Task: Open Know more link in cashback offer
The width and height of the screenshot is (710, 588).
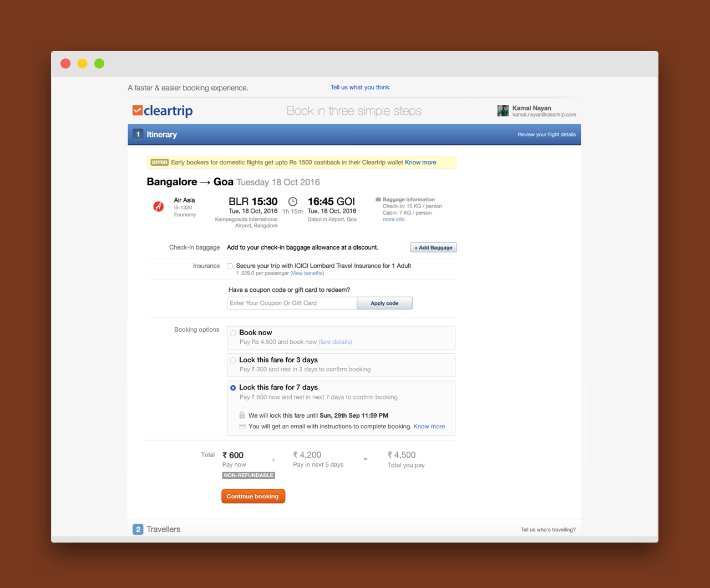Action: click(420, 163)
